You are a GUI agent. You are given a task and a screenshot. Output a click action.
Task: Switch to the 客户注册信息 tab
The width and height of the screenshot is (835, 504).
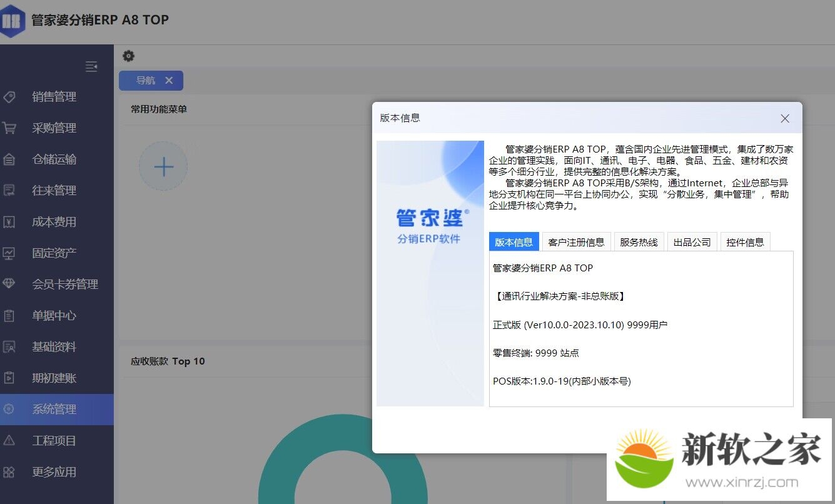577,242
